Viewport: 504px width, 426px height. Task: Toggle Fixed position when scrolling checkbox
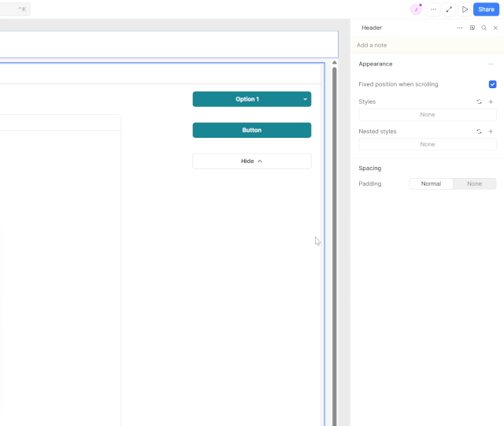pyautogui.click(x=492, y=84)
